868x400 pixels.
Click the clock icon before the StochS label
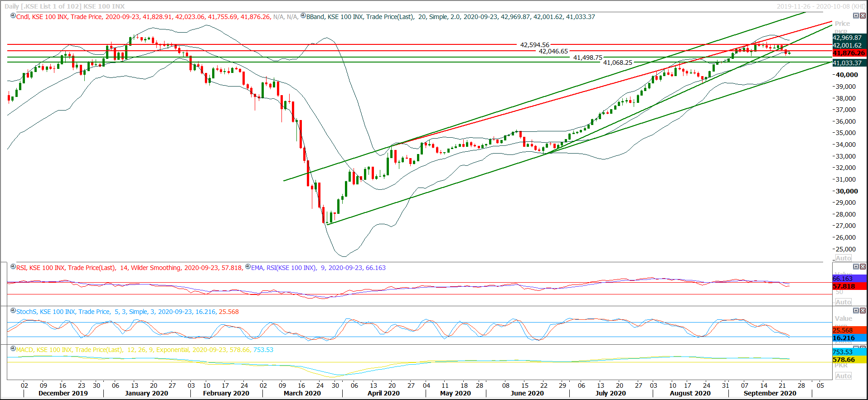[x=13, y=311]
